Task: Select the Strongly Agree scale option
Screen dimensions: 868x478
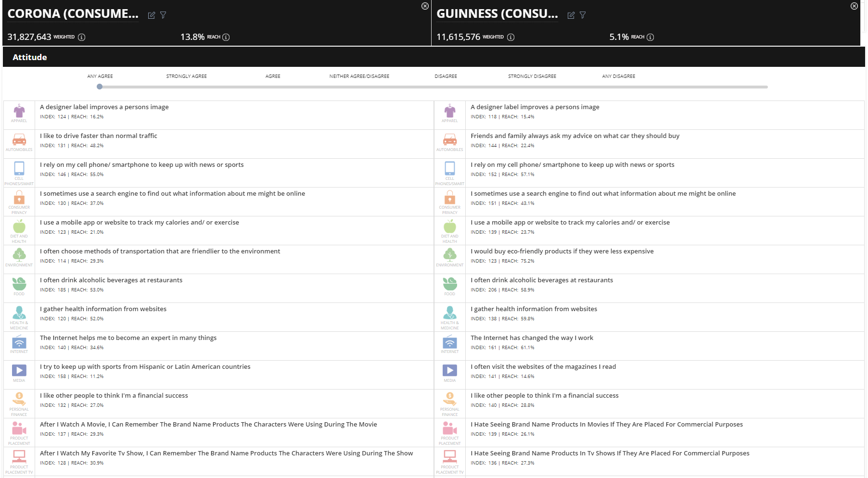Action: pyautogui.click(x=187, y=76)
